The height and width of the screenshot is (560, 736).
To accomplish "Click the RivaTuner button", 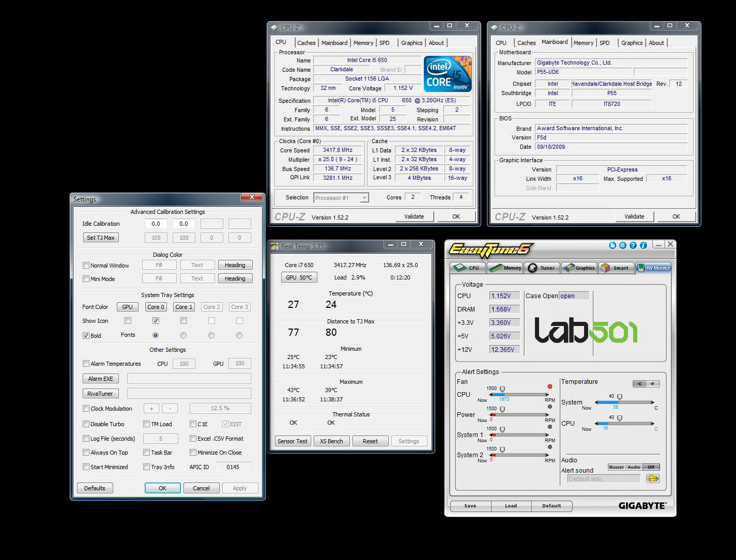I will (101, 394).
